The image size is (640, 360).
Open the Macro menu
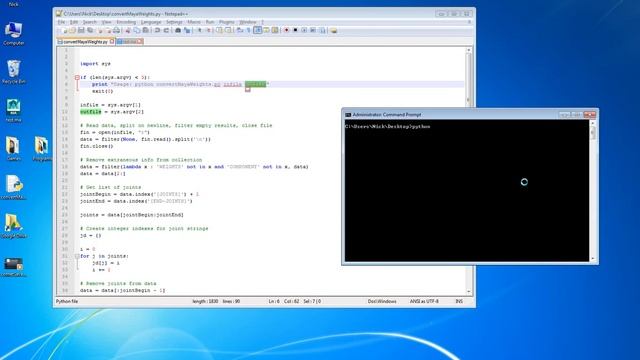point(194,22)
